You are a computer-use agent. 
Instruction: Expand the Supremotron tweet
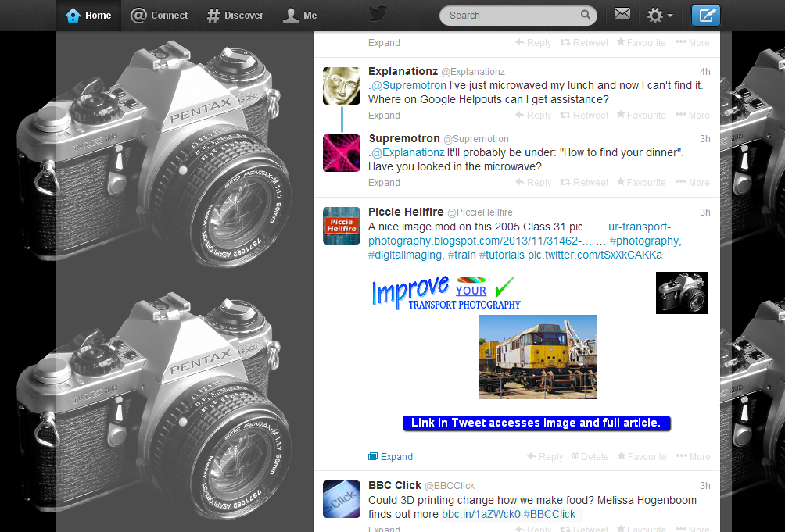384,183
